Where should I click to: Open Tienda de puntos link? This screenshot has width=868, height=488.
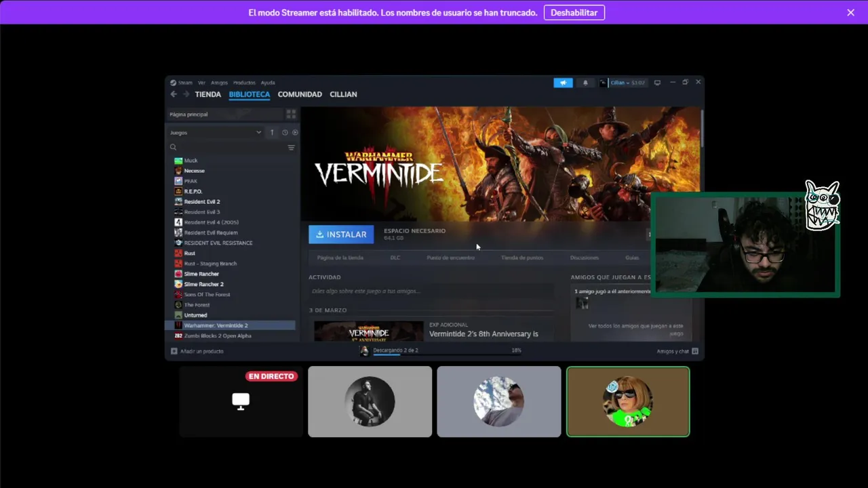tap(522, 258)
